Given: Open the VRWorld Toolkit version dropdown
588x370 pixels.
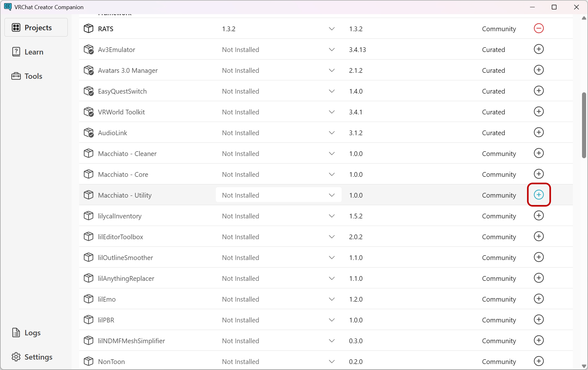Looking at the screenshot, I should [279, 112].
